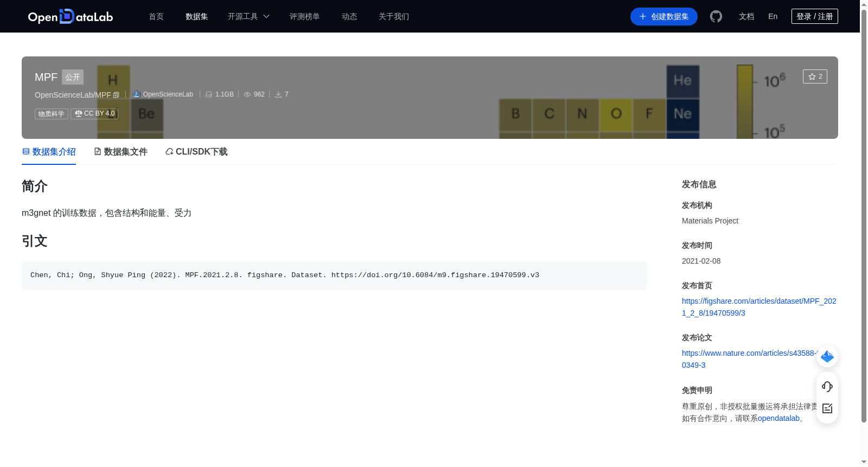Select the CLI/SDK下载 tab
Image resolution: width=868 pixels, height=467 pixels.
click(x=196, y=152)
